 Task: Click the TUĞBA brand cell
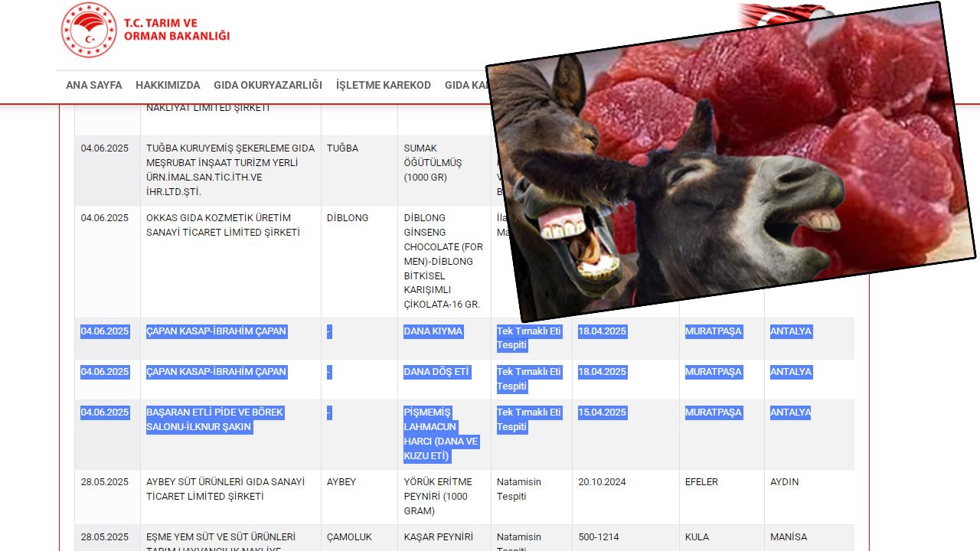pos(359,170)
